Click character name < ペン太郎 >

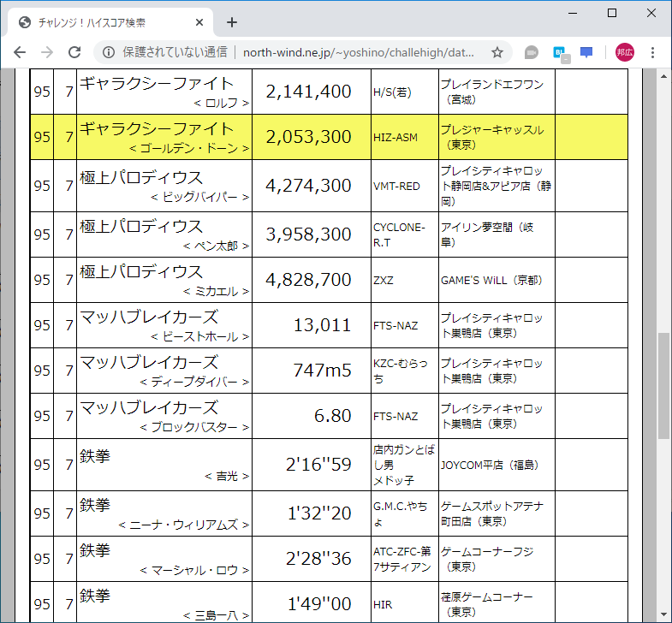pyautogui.click(x=216, y=246)
